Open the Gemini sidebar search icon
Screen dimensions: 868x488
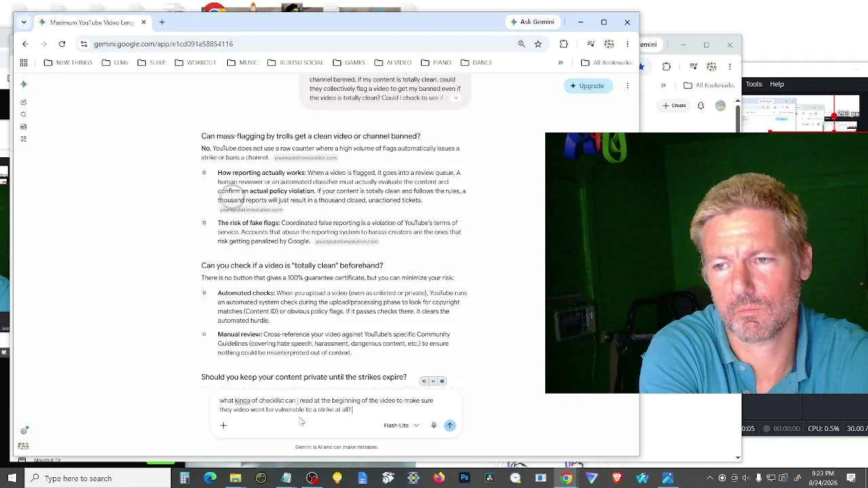coord(24,115)
